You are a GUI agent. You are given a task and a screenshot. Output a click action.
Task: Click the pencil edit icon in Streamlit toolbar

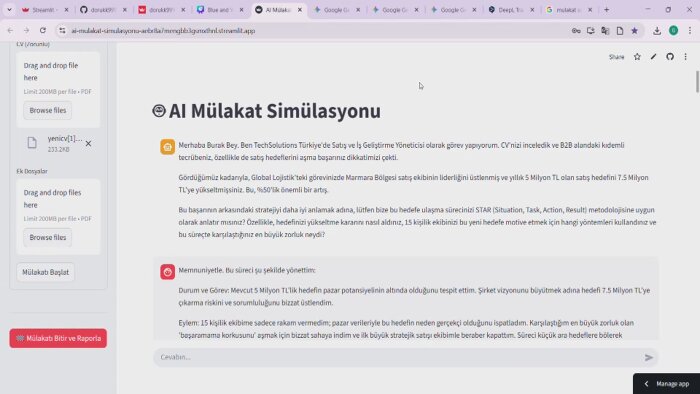pos(654,57)
